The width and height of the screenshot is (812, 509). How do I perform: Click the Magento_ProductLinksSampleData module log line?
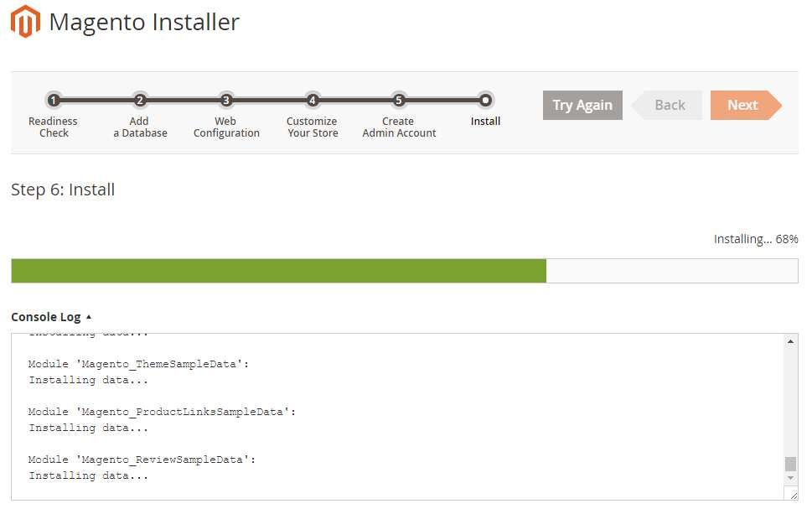pos(162,412)
